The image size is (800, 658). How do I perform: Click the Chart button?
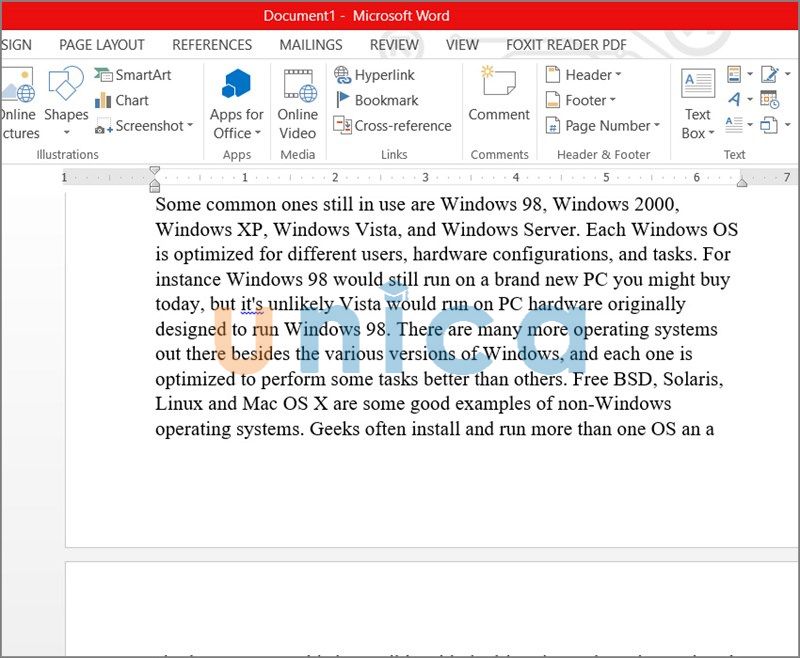click(x=122, y=100)
